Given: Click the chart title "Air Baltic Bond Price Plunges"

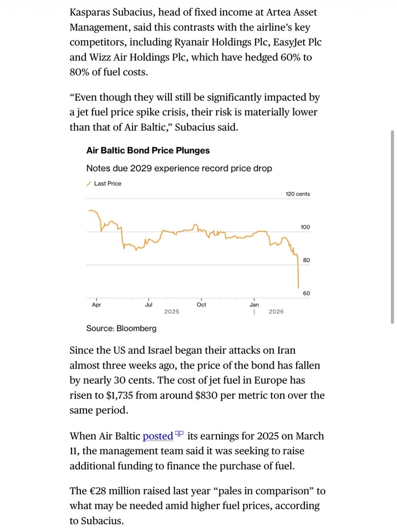Looking at the screenshot, I should pyautogui.click(x=148, y=150).
